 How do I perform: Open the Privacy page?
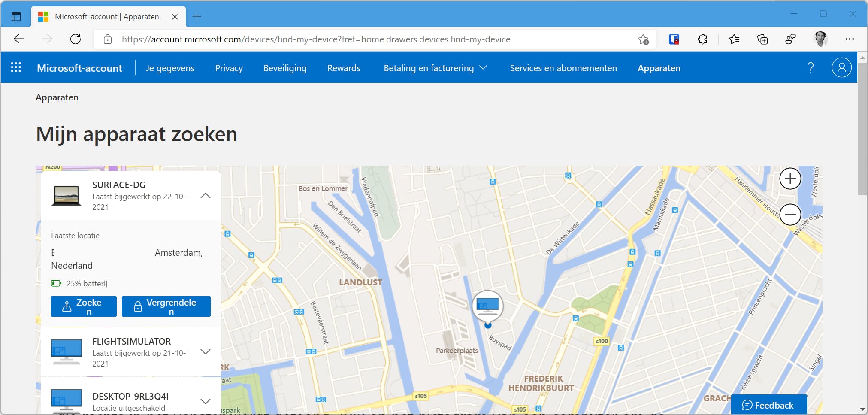point(229,68)
